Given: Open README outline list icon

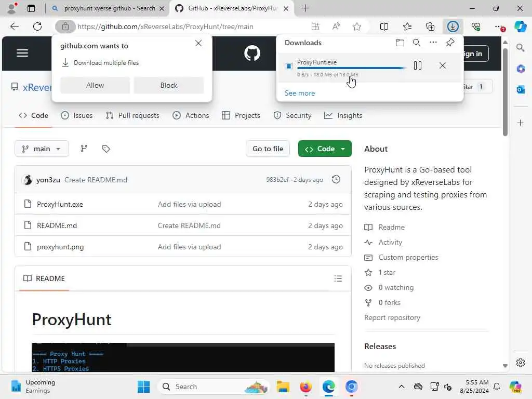Looking at the screenshot, I should (338, 278).
